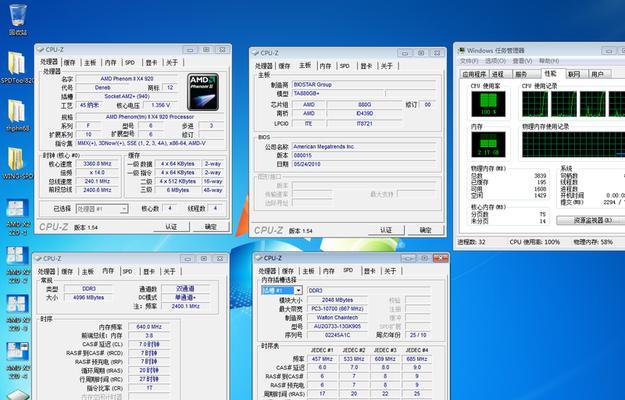Click the Deneb code name value
Viewport: 625px width, 400px height.
point(102,88)
